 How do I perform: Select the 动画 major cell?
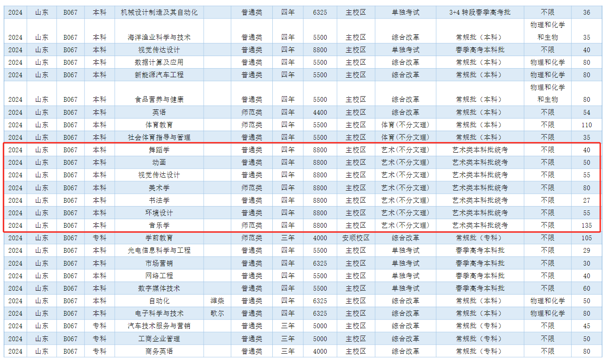pos(159,162)
